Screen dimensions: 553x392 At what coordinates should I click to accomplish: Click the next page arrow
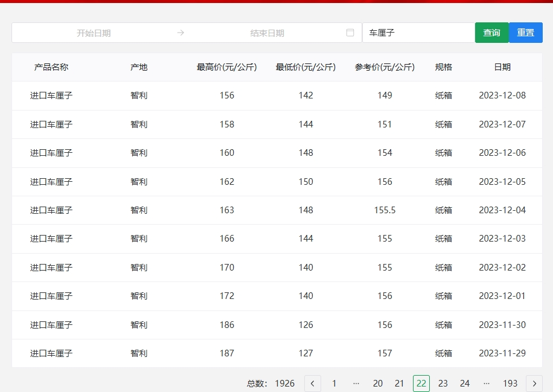point(534,384)
